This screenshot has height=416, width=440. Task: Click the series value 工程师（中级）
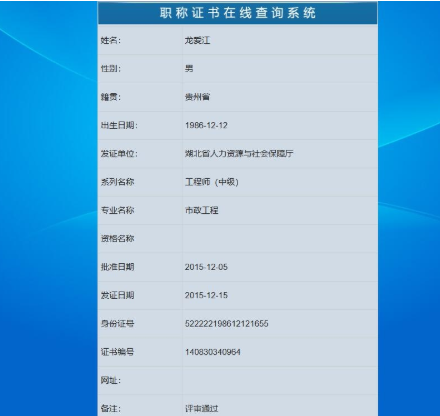click(212, 182)
